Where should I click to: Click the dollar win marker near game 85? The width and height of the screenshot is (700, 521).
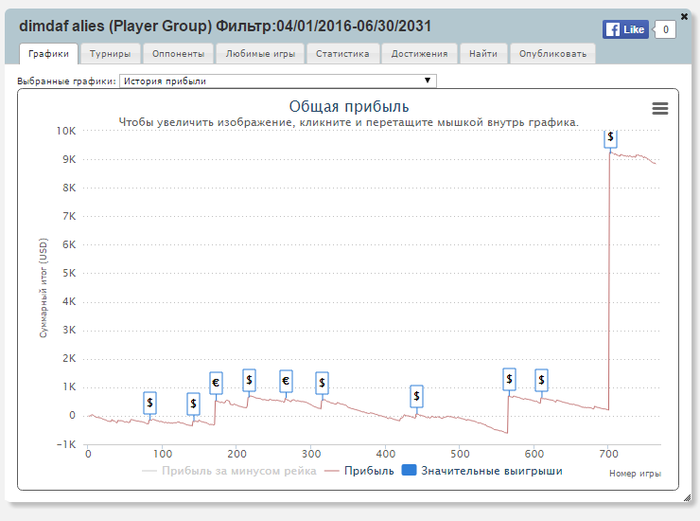[x=150, y=403]
